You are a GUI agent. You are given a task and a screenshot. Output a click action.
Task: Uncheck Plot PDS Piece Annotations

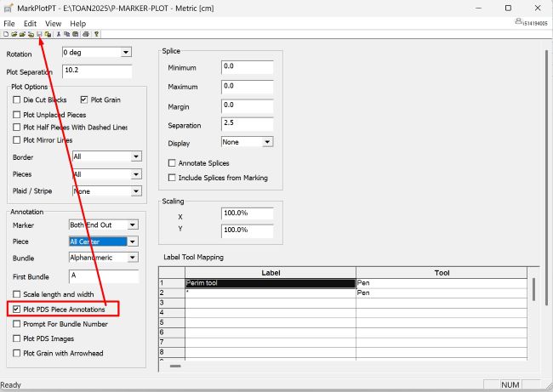pyautogui.click(x=16, y=310)
